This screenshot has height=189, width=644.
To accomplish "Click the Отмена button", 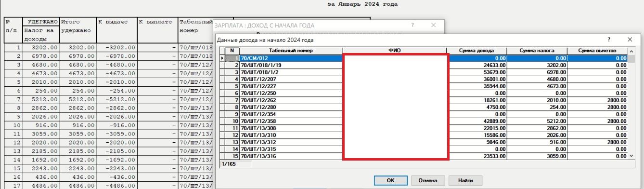I will pos(428,180).
